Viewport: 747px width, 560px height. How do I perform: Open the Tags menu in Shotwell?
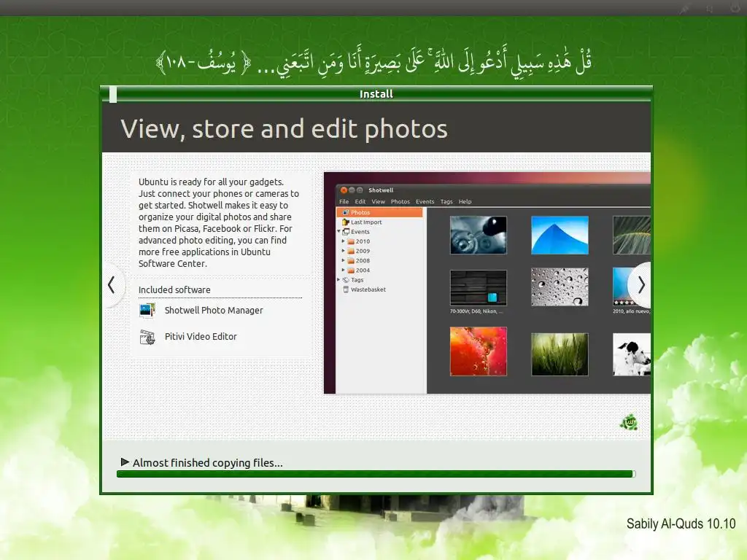446,201
